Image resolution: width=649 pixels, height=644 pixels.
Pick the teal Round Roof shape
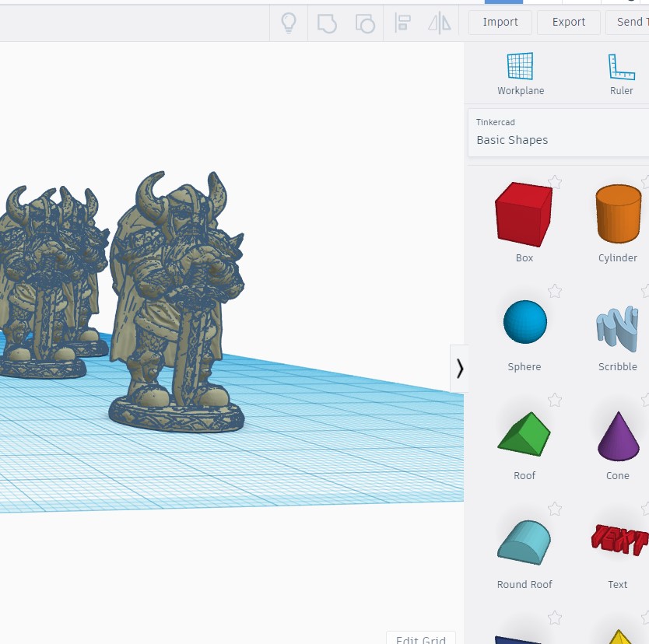[x=524, y=542]
